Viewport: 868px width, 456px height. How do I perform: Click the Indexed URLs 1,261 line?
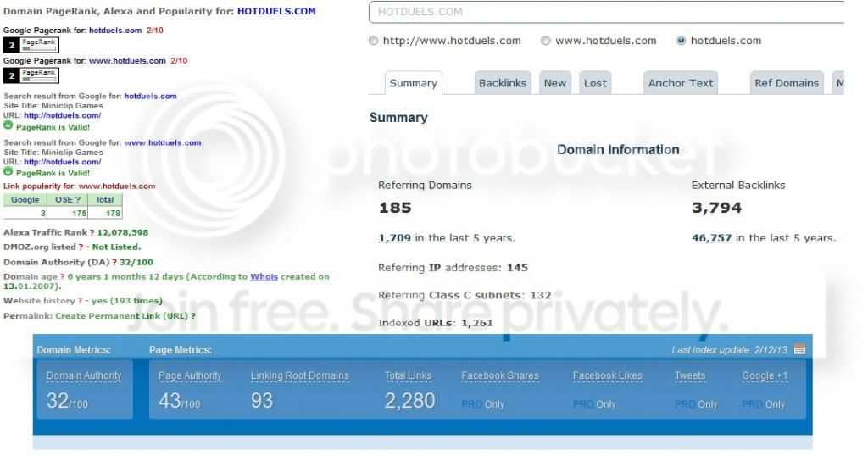pyautogui.click(x=436, y=323)
